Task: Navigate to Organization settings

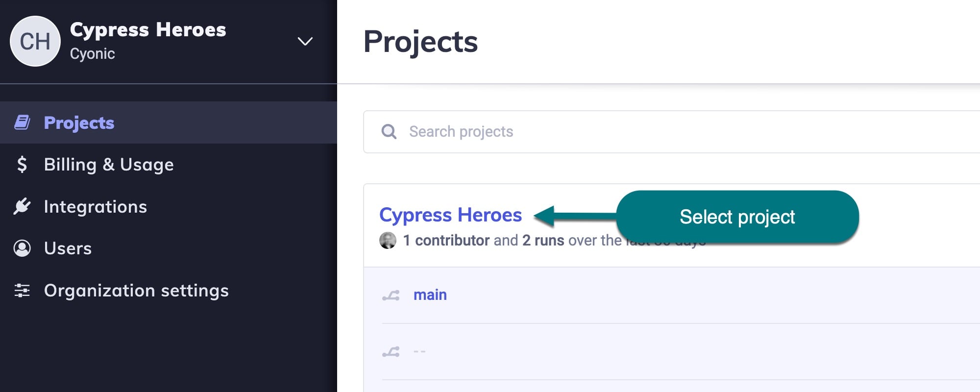Action: pos(136,291)
